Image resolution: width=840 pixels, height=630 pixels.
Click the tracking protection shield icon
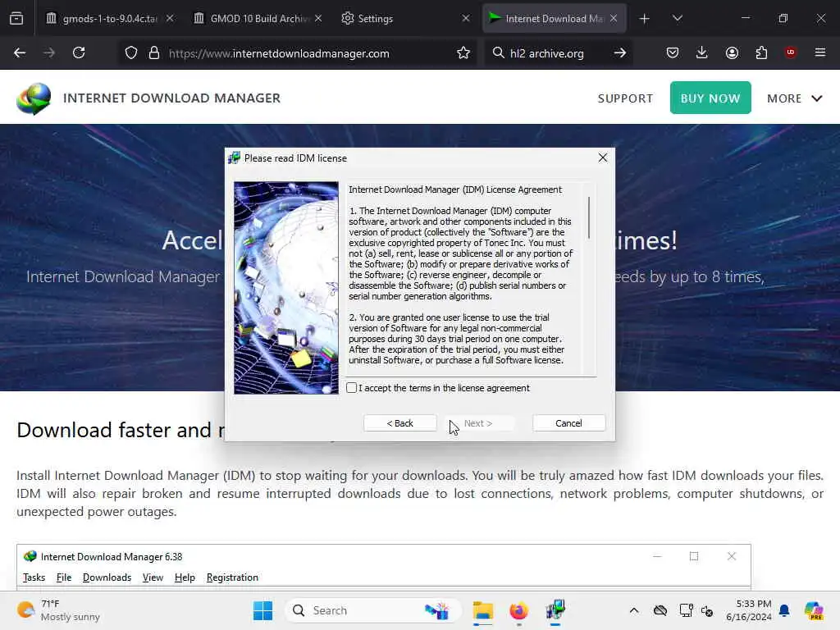[x=131, y=52]
